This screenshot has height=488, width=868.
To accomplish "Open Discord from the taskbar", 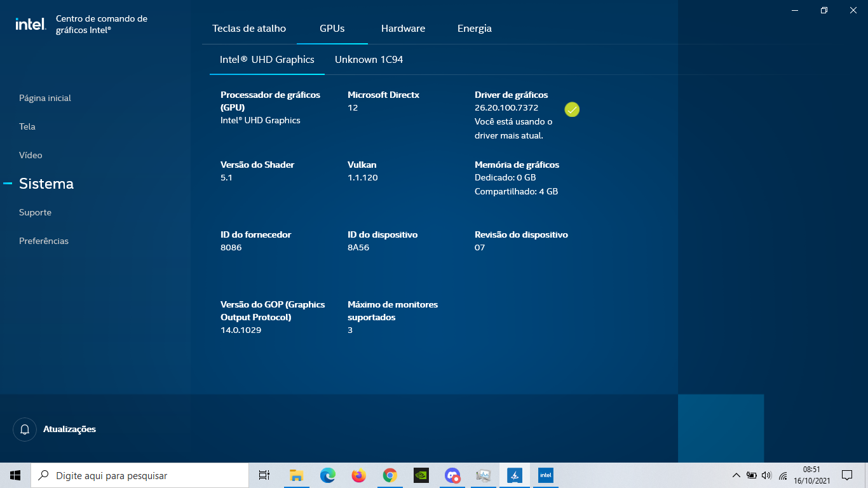I will (452, 475).
